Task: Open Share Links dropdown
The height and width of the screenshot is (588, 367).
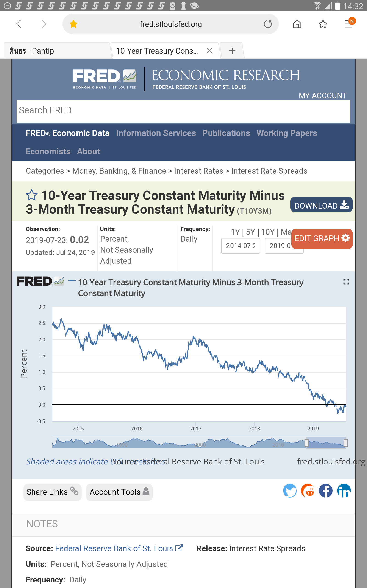Action: point(53,492)
